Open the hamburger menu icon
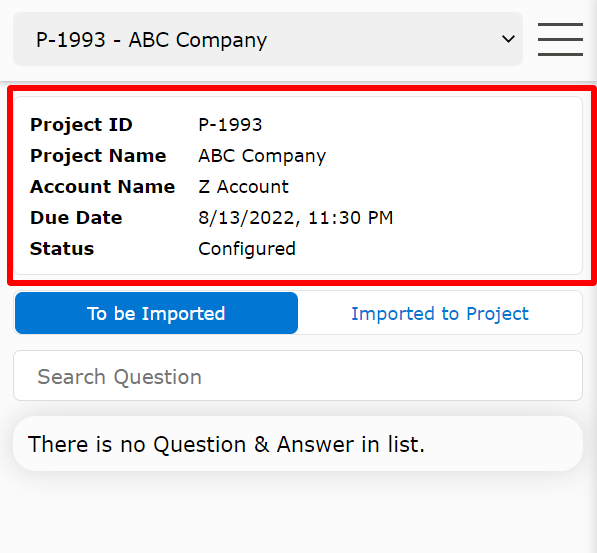Viewport: 597px width, 553px height. click(x=560, y=39)
